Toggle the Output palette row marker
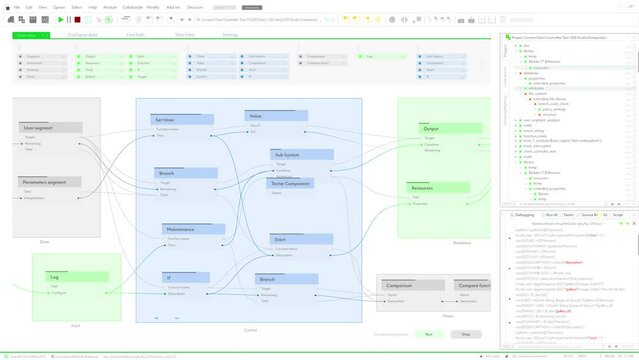The height and width of the screenshot is (360, 639). pos(78,56)
